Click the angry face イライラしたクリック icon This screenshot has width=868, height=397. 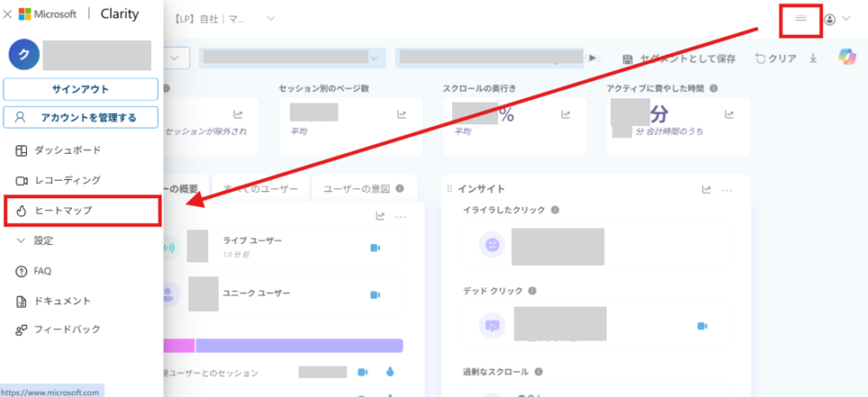click(492, 245)
